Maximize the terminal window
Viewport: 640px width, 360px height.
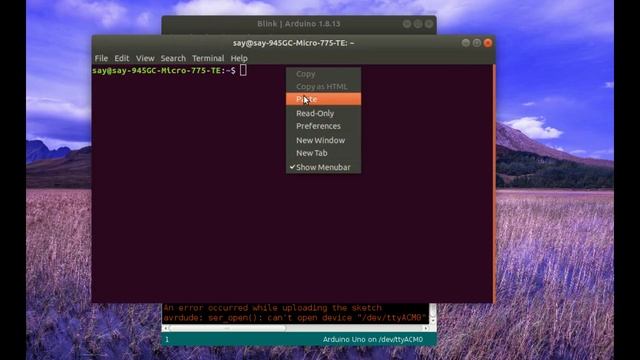coord(477,43)
